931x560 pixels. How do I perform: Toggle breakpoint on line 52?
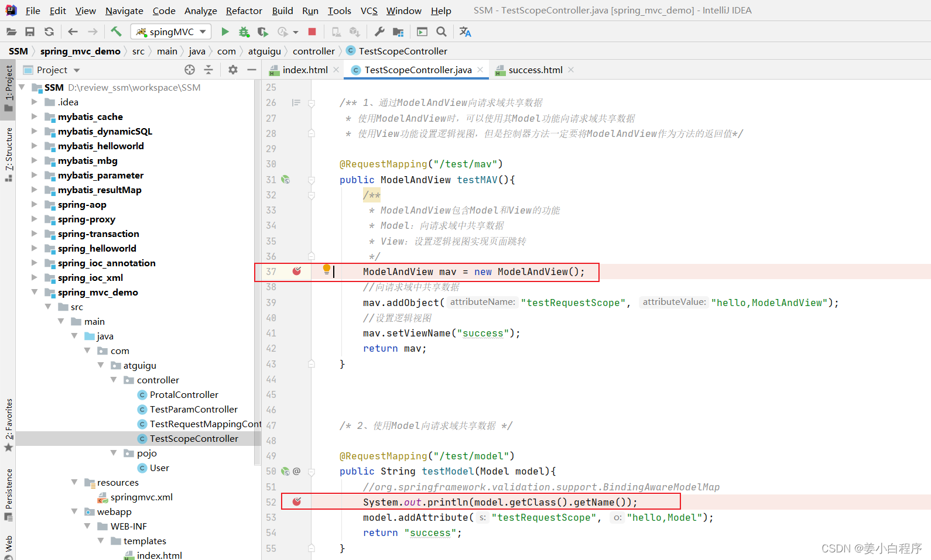[x=297, y=502]
